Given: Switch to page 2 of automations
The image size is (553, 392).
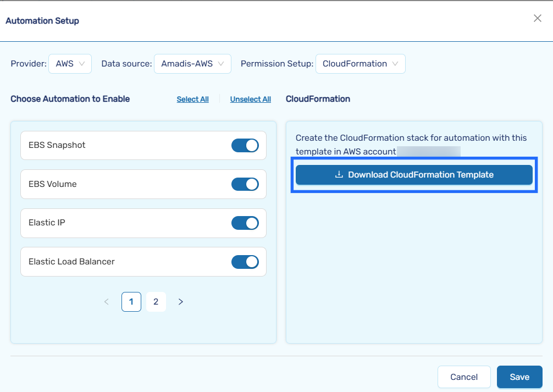Looking at the screenshot, I should 156,302.
